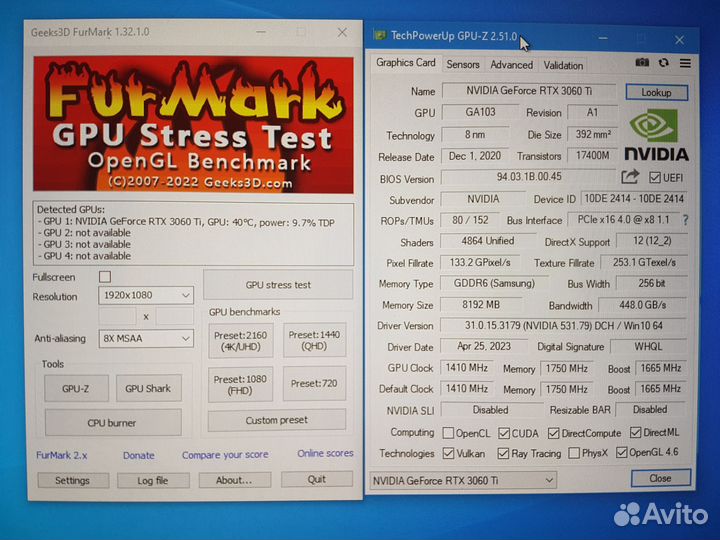Switch to the Sensors tab
Screen dimensions: 720x540
[x=463, y=65]
